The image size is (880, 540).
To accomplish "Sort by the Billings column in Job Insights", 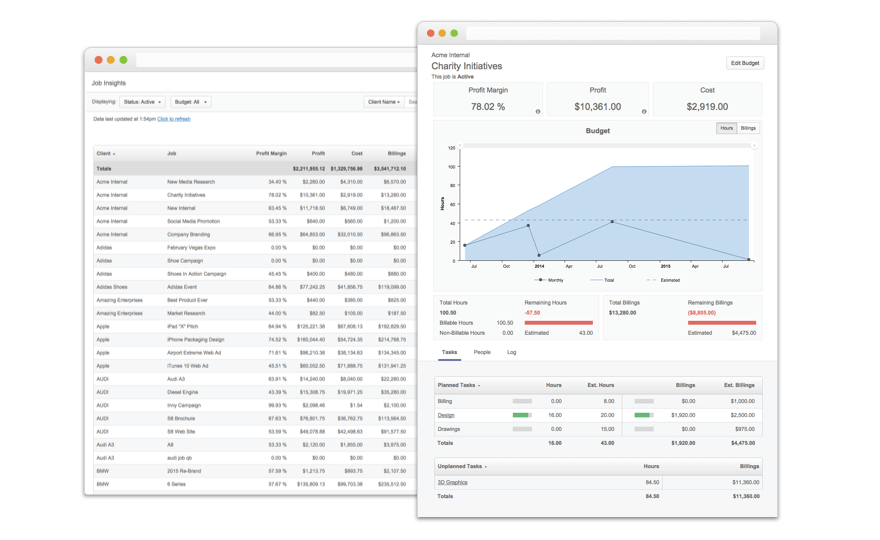I will click(396, 153).
